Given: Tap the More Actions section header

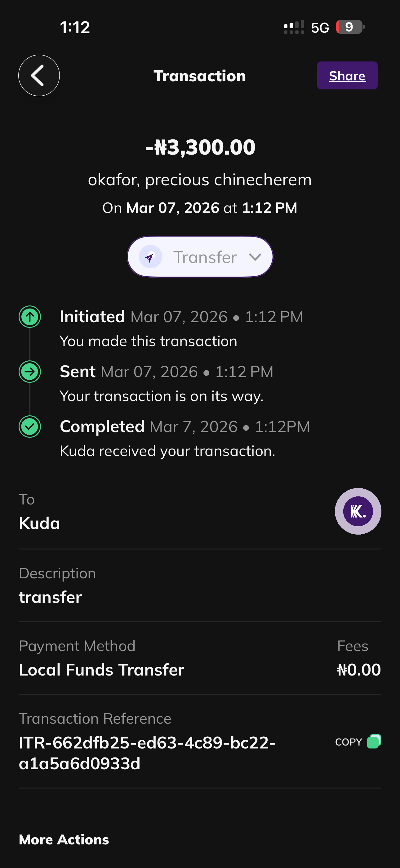Looking at the screenshot, I should 64,839.
